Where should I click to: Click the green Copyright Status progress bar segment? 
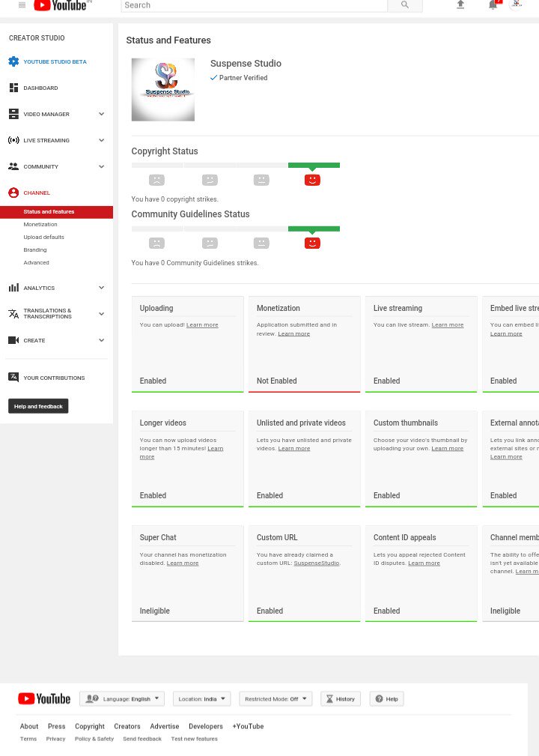(x=314, y=166)
